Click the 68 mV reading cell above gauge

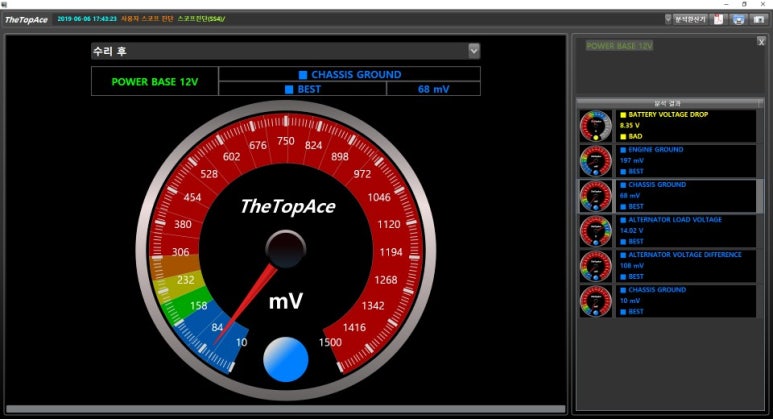coord(433,89)
